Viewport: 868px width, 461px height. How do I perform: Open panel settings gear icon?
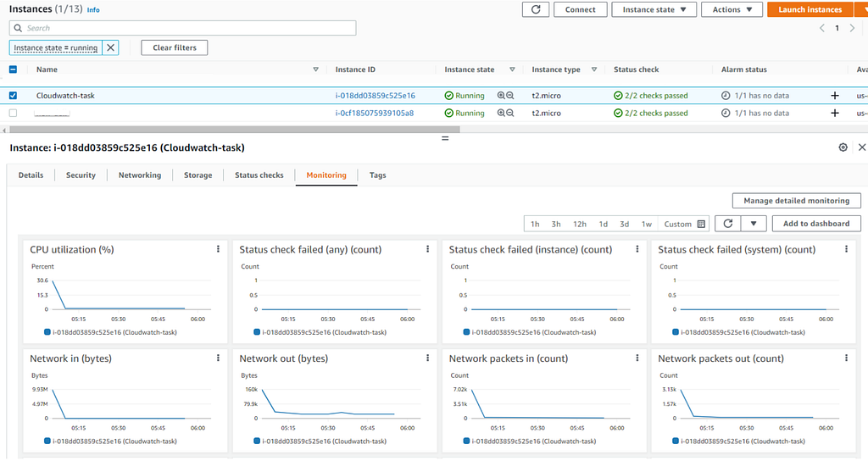coord(843,147)
